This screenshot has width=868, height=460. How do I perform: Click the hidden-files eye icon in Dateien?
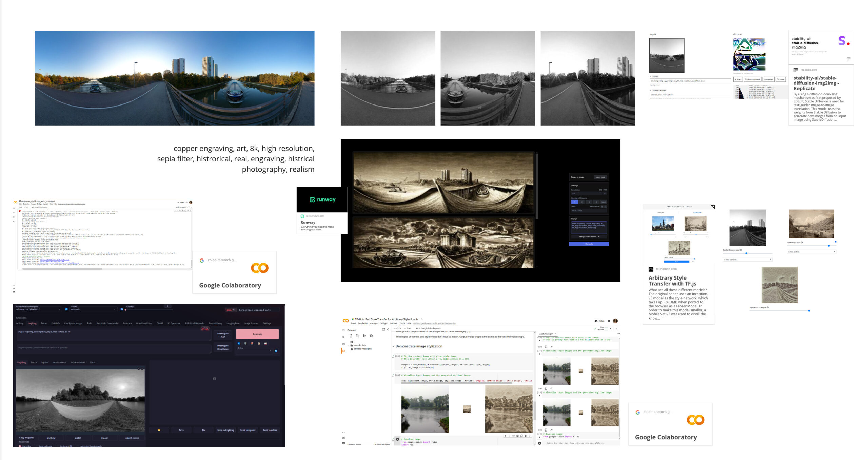[x=371, y=336]
